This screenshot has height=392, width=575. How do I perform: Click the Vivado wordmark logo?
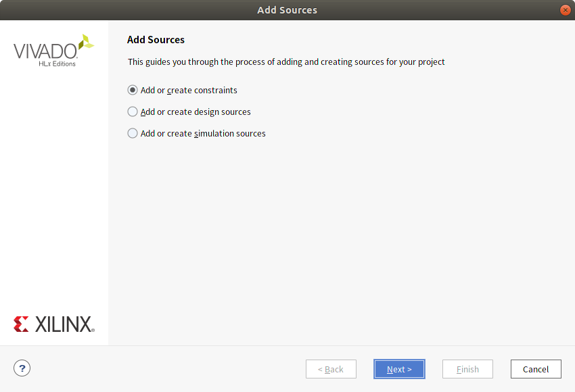coord(45,51)
